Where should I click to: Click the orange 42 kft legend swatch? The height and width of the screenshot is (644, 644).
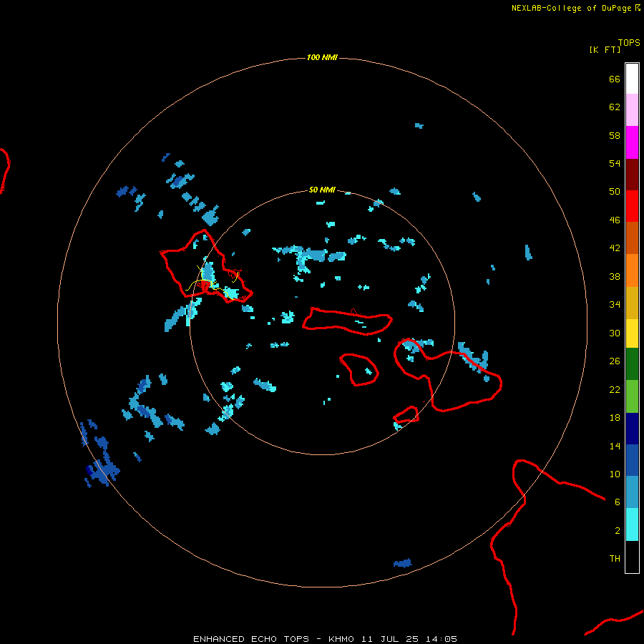click(x=632, y=270)
